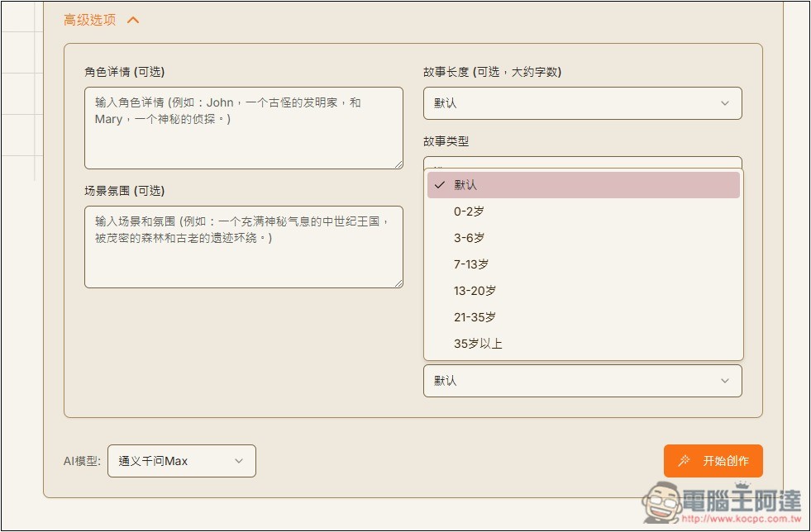Viewport: 811px width, 532px height.
Task: Grab the resize handle of 场景氛围 textarea
Action: 398,284
